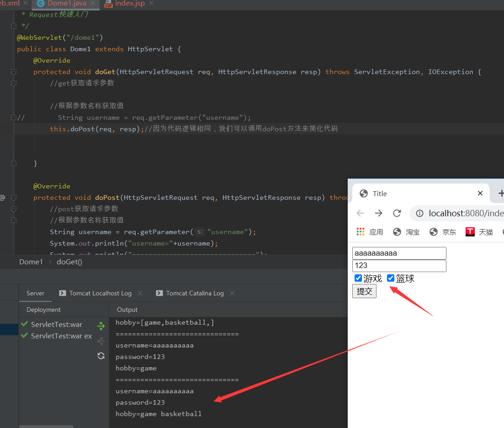
Task: Reload the browser page
Action: 397,213
